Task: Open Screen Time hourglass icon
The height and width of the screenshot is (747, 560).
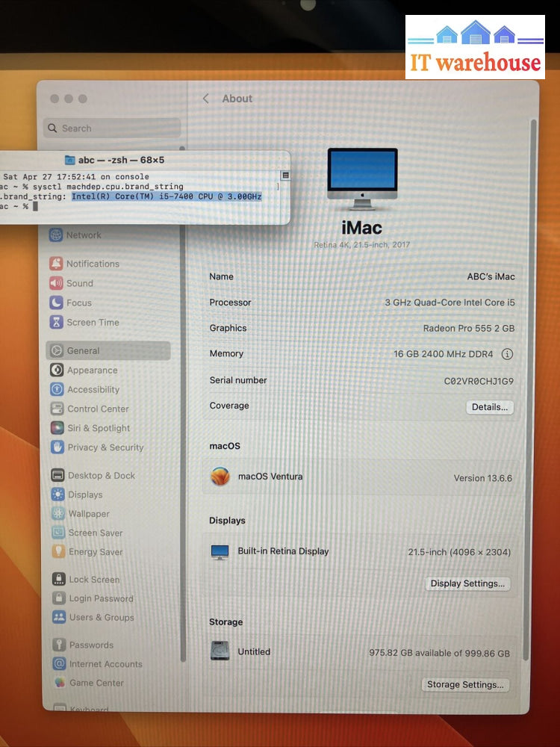Action: click(x=56, y=322)
